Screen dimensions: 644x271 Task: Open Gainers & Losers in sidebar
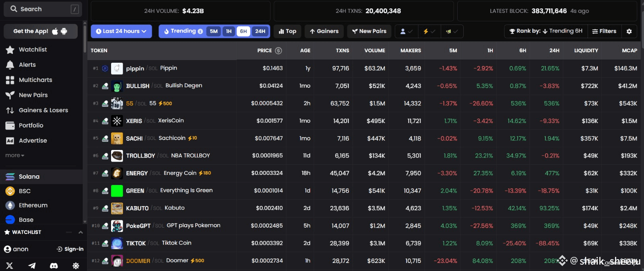click(43, 110)
